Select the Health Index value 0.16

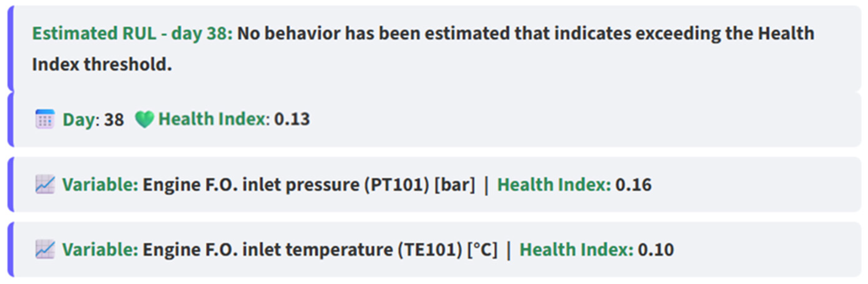(633, 185)
